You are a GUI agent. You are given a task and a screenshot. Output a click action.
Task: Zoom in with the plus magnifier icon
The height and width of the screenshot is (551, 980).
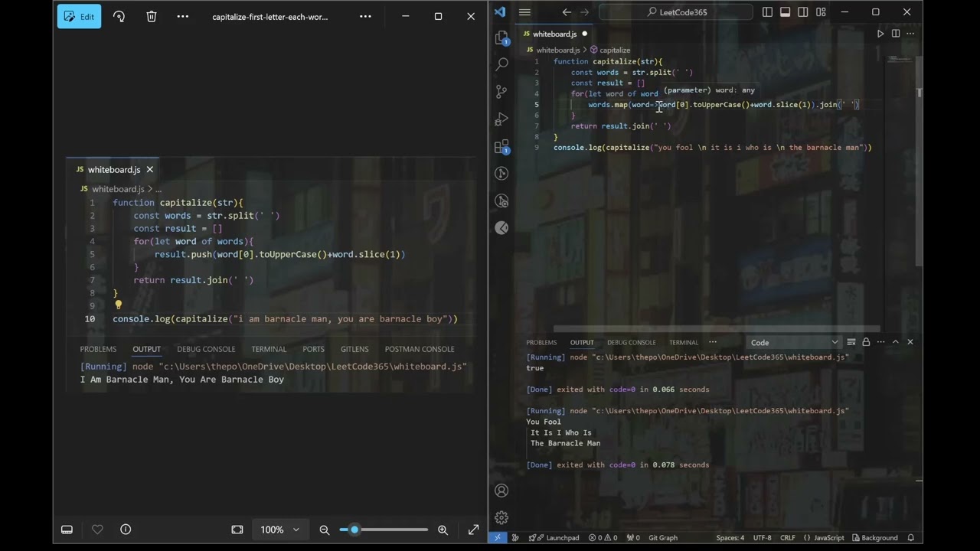click(x=443, y=530)
